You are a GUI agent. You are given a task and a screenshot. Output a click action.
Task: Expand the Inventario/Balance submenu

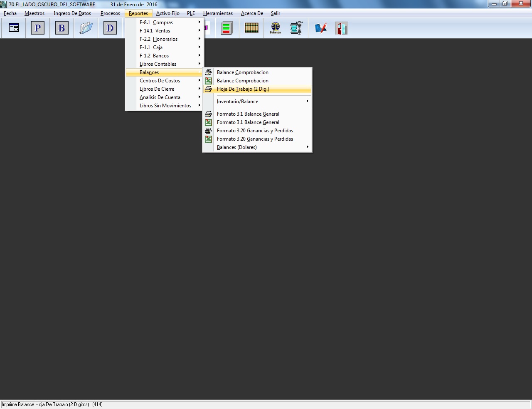237,102
